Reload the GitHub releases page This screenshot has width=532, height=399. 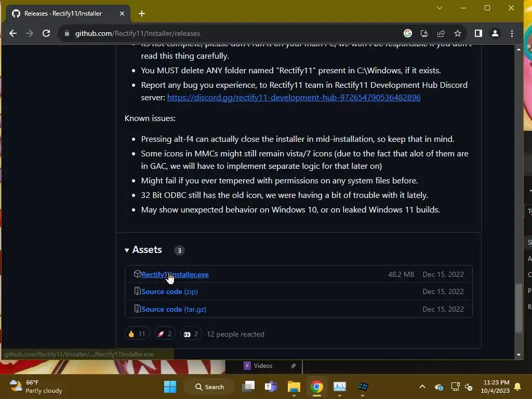point(46,33)
